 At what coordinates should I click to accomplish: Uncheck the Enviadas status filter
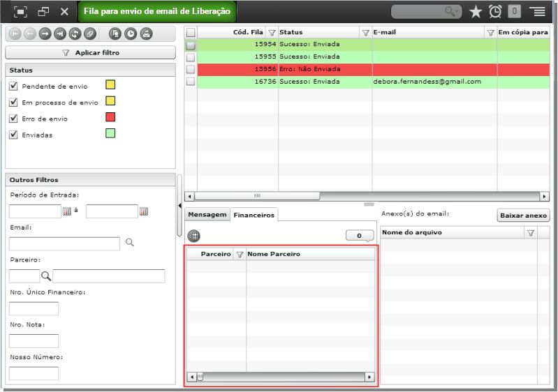[13, 135]
